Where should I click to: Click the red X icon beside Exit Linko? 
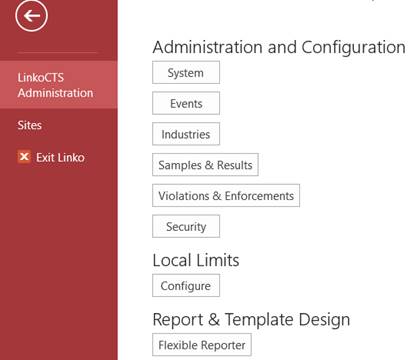pyautogui.click(x=24, y=157)
